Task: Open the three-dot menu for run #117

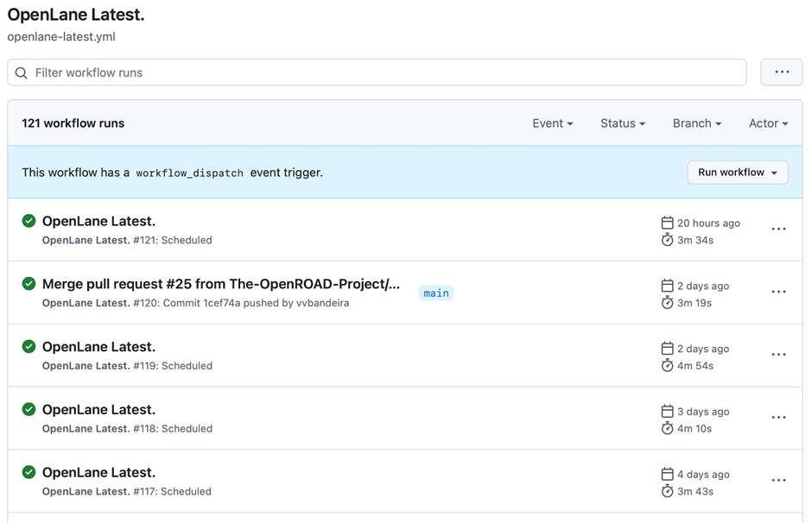Action: click(x=778, y=481)
